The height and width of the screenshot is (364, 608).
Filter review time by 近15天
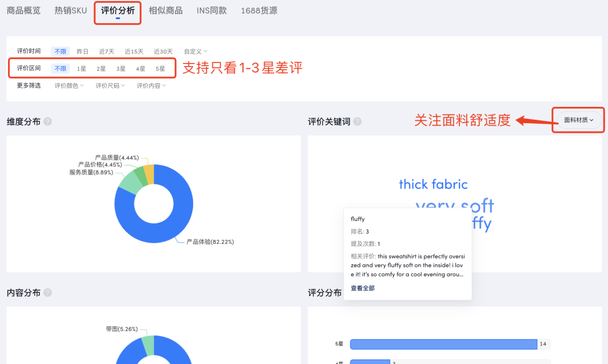134,51
